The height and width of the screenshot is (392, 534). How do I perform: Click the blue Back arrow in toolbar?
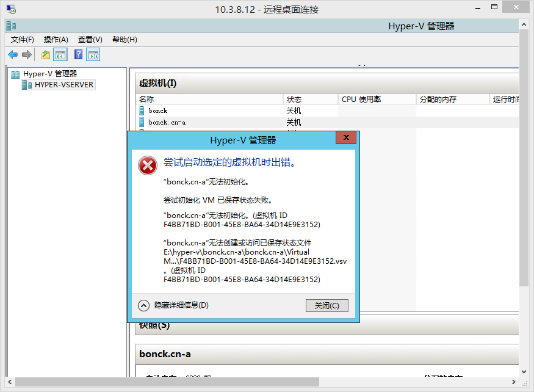tap(13, 54)
